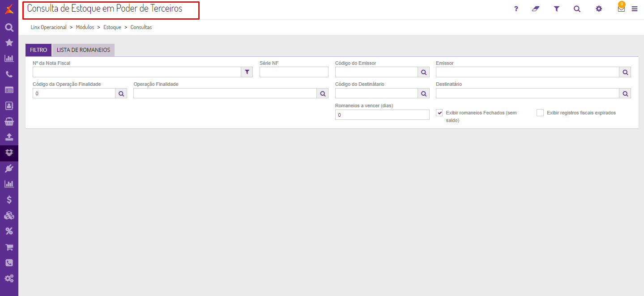
Task: Click Linx Operacional breadcrumb
Action: pyautogui.click(x=48, y=27)
